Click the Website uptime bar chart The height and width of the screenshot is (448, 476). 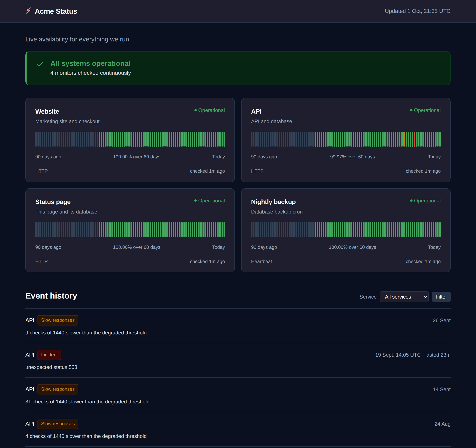[130, 139]
